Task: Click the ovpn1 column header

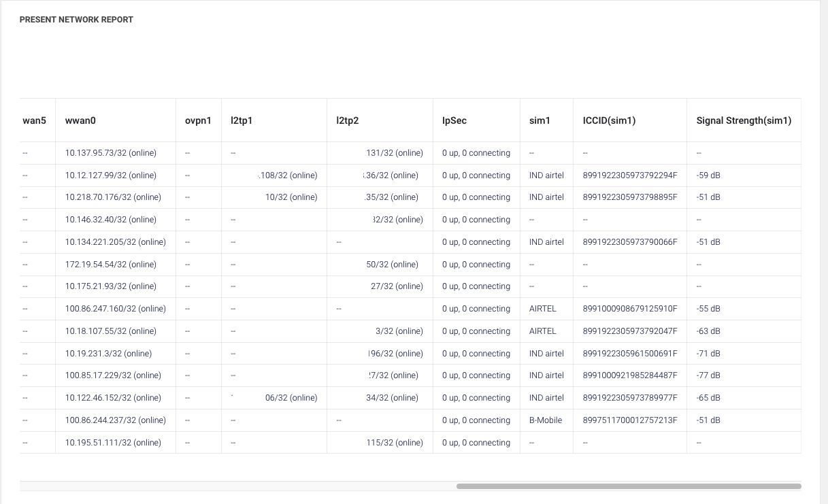Action: (x=198, y=120)
